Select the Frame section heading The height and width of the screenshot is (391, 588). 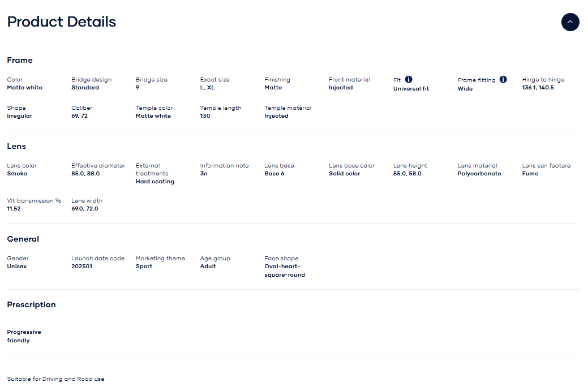click(20, 60)
